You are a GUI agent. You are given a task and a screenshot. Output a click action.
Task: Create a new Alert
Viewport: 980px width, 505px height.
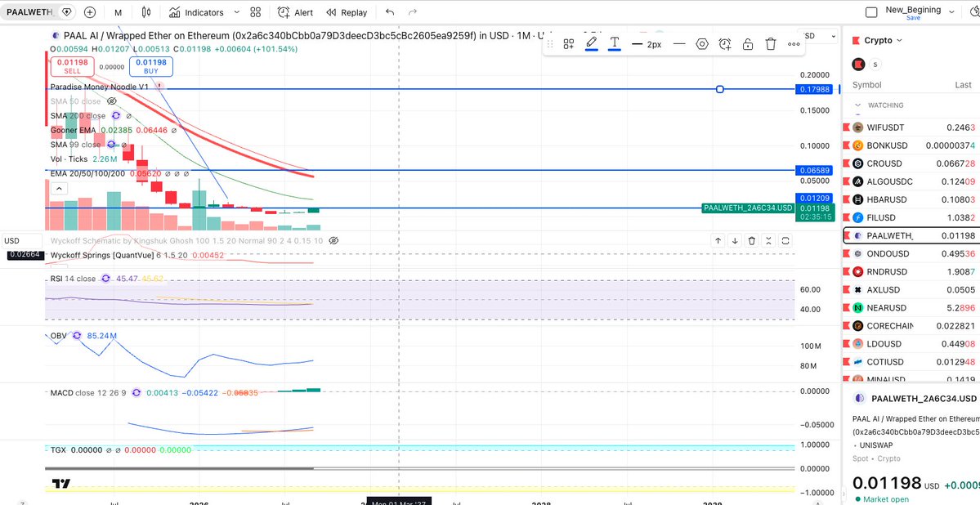295,12
